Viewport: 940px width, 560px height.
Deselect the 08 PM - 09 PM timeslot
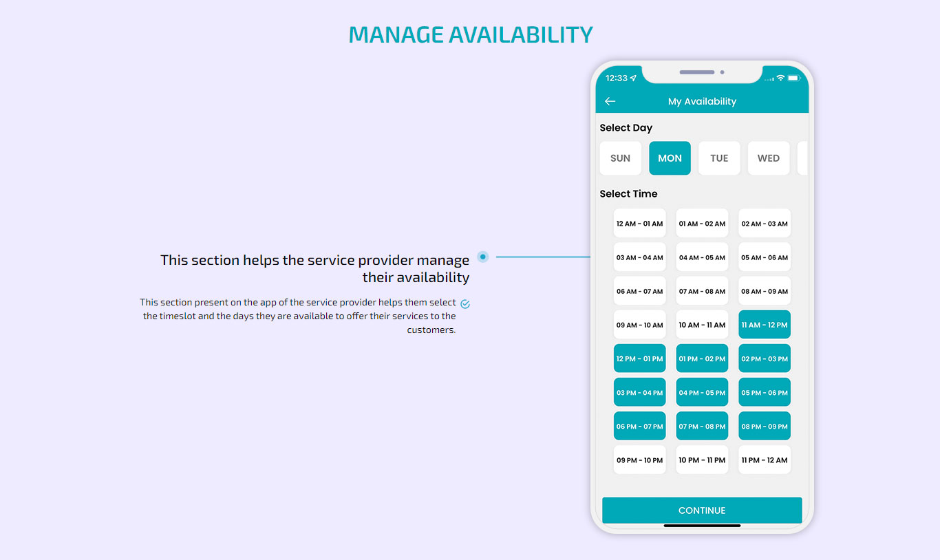point(765,426)
